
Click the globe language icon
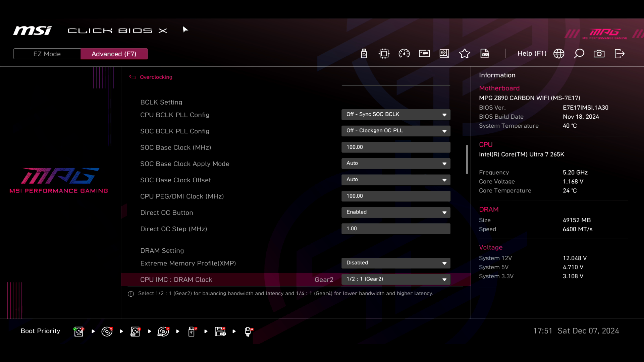point(559,54)
